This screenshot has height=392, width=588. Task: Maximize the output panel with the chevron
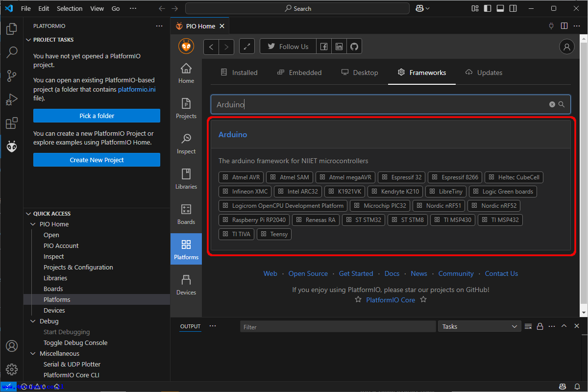pyautogui.click(x=564, y=326)
